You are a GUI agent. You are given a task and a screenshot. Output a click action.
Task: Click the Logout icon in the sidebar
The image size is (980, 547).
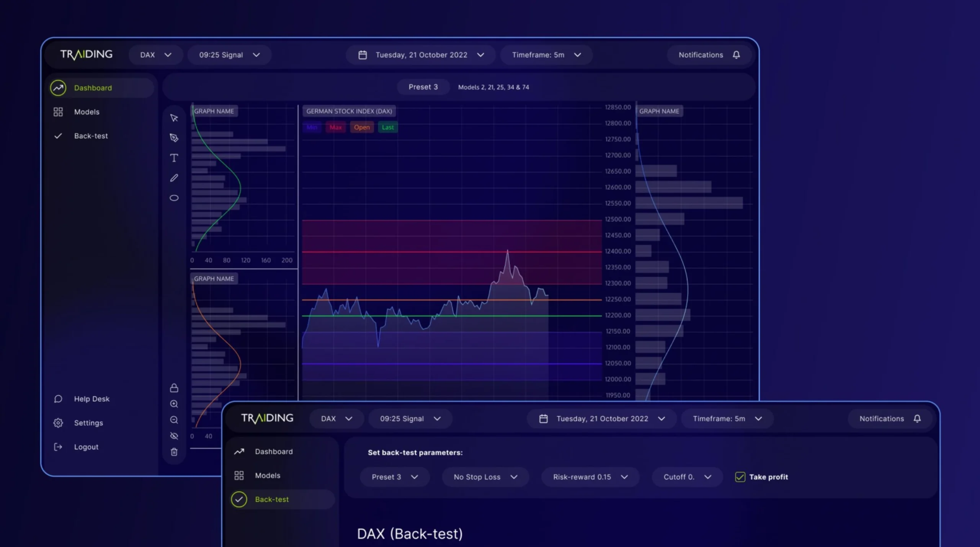[x=58, y=447]
